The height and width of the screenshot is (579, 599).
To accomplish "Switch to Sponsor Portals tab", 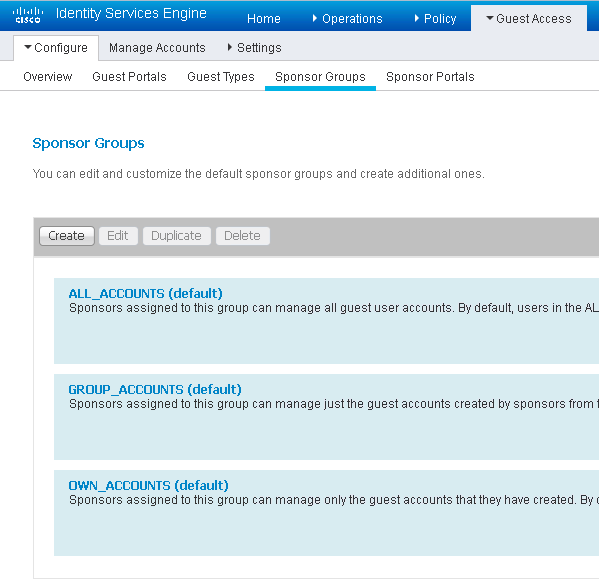I will [x=431, y=77].
